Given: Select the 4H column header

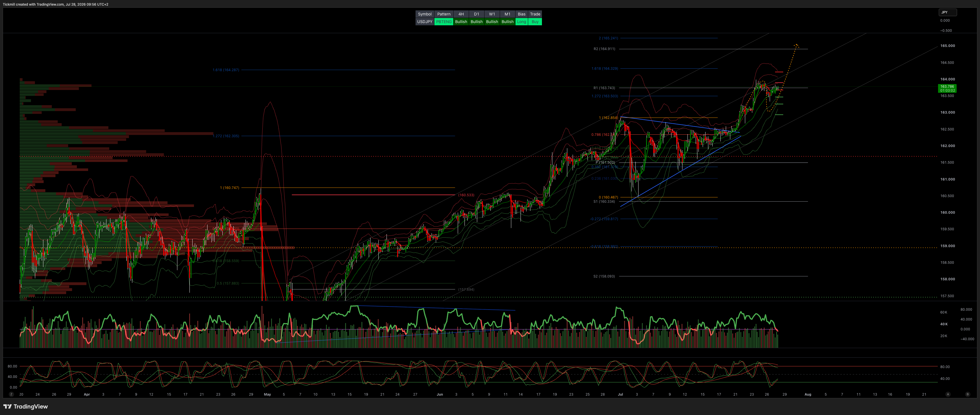Looking at the screenshot, I should tap(461, 14).
